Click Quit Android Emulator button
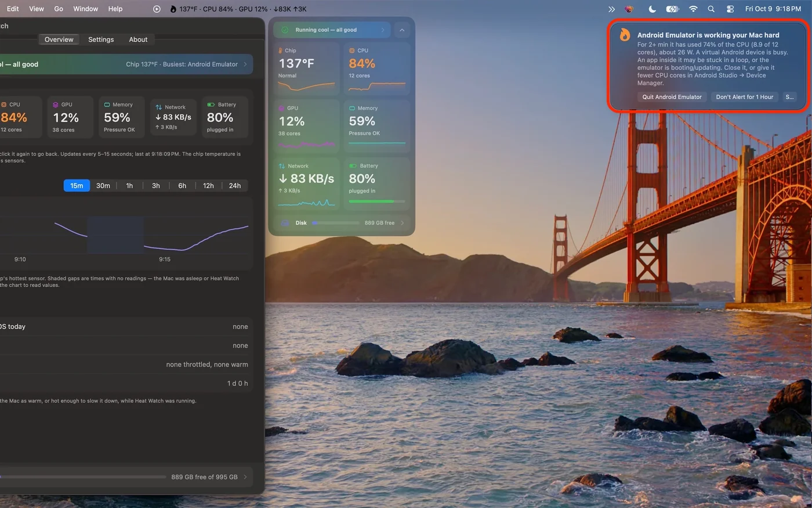 click(672, 97)
